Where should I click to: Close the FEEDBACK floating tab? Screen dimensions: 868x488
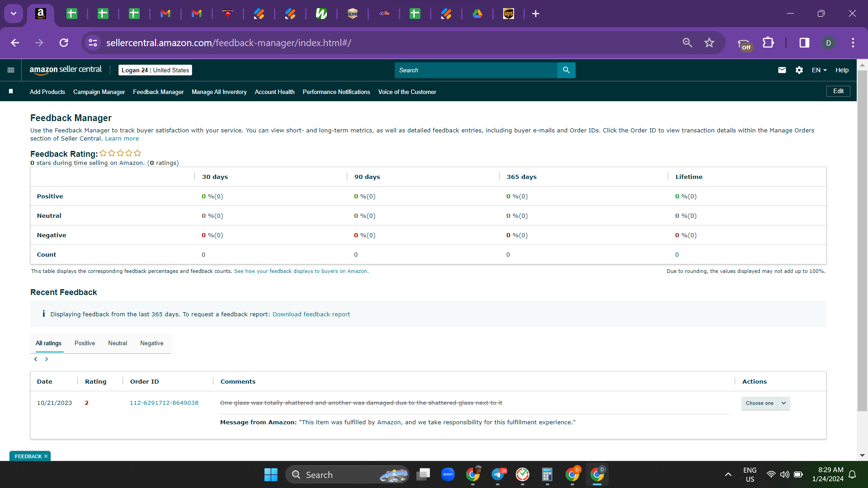46,456
